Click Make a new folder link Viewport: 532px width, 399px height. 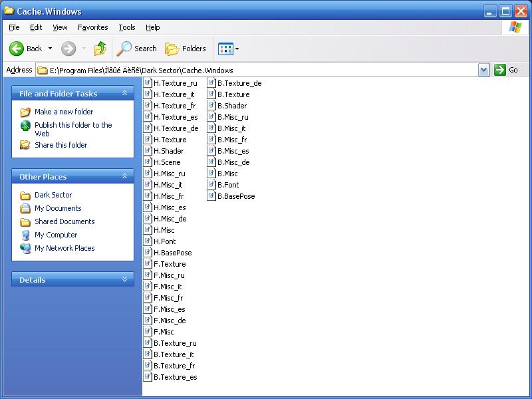click(64, 112)
